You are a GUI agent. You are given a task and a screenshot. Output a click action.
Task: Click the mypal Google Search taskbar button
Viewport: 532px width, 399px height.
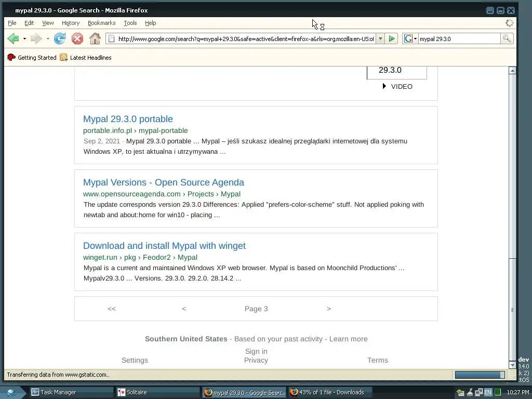click(245, 392)
